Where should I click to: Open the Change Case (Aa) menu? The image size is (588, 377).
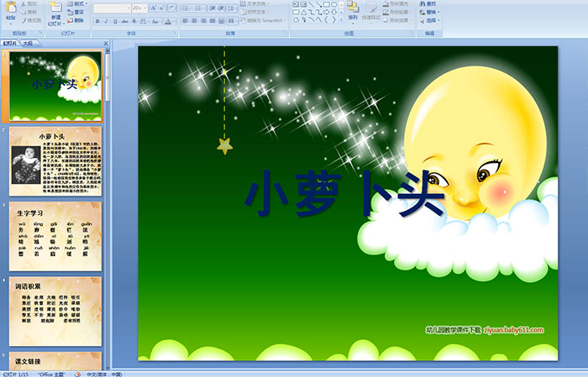[x=155, y=21]
